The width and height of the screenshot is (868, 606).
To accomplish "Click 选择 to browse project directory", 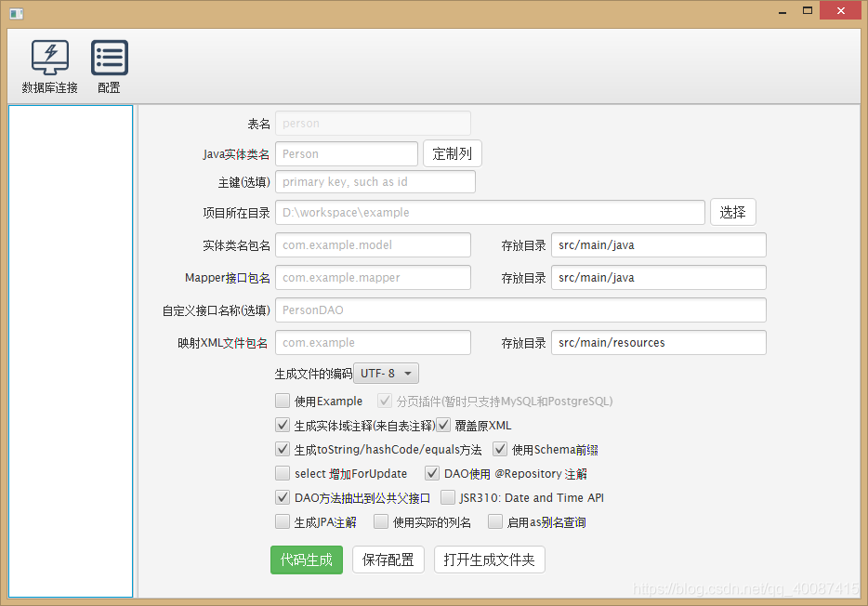I will point(732,212).
